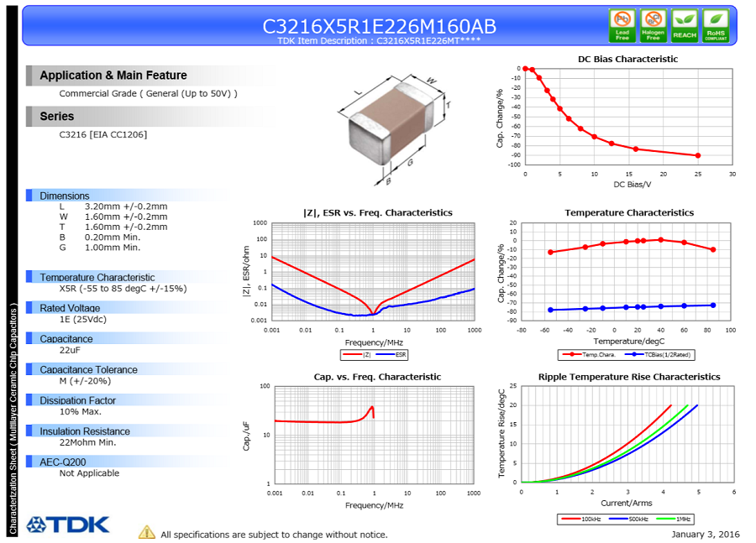Image resolution: width=756 pixels, height=543 pixels.
Task: Select the 1E (25Vdc) value
Action: 83,320
